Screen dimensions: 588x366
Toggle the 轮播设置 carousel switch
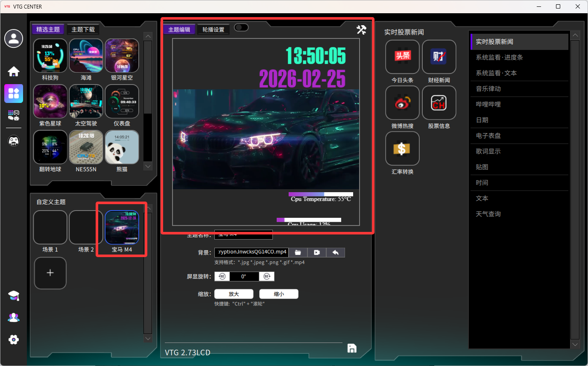(x=241, y=28)
